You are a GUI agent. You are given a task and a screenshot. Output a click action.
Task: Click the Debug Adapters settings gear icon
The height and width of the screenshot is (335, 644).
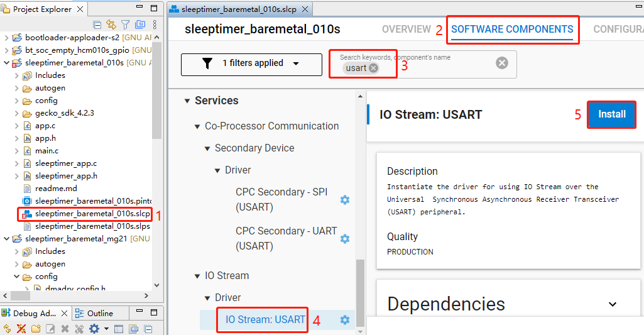[x=94, y=329]
